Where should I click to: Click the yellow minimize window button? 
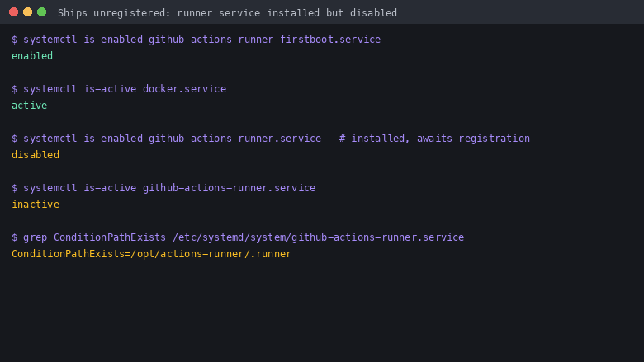[x=27, y=12]
